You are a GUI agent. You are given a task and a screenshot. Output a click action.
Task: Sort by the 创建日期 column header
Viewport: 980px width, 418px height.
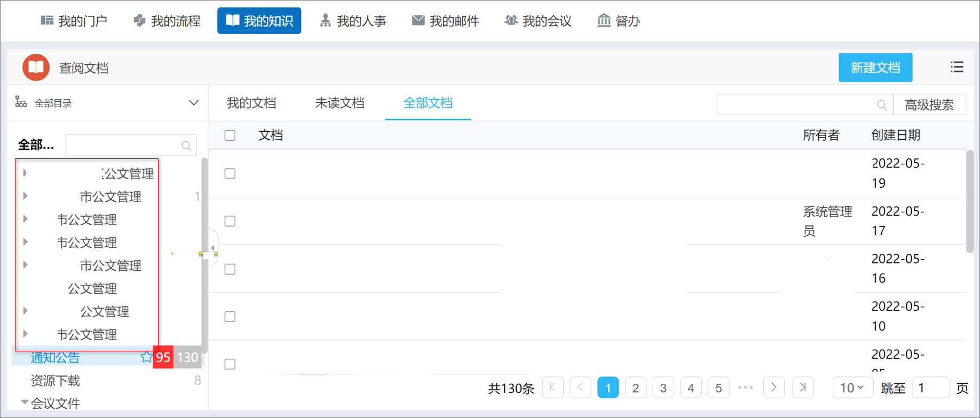point(896,135)
